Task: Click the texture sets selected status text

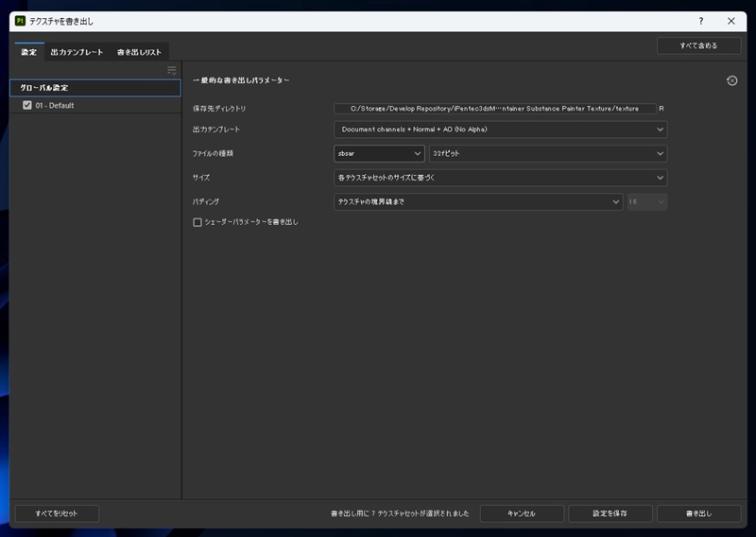Action: [400, 513]
